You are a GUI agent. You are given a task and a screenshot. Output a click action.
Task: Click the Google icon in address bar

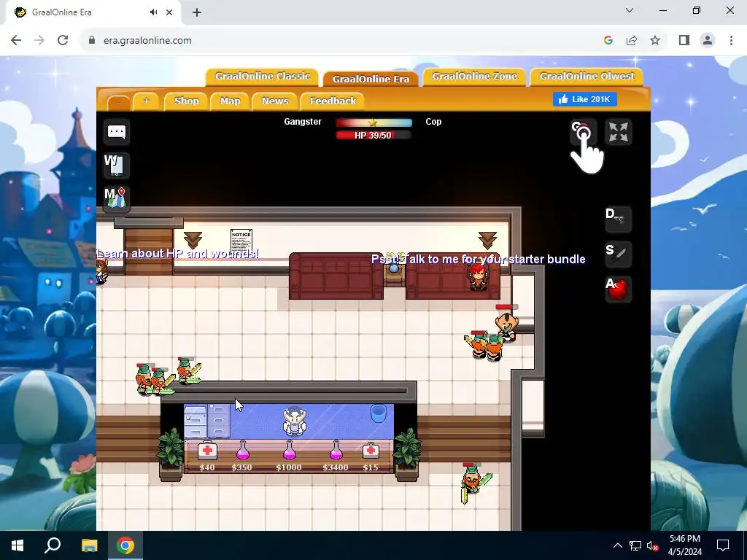click(608, 41)
